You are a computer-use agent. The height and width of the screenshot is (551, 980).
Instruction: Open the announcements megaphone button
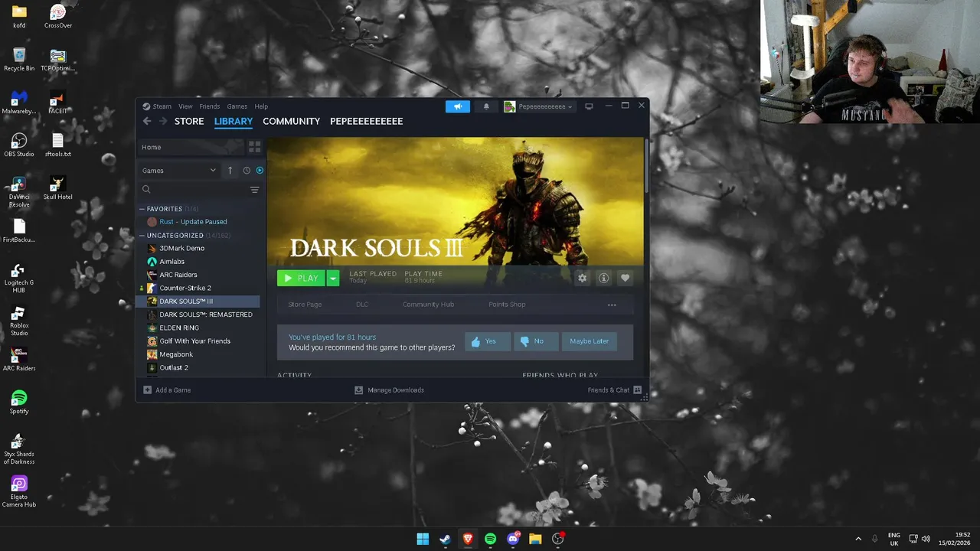pyautogui.click(x=458, y=106)
